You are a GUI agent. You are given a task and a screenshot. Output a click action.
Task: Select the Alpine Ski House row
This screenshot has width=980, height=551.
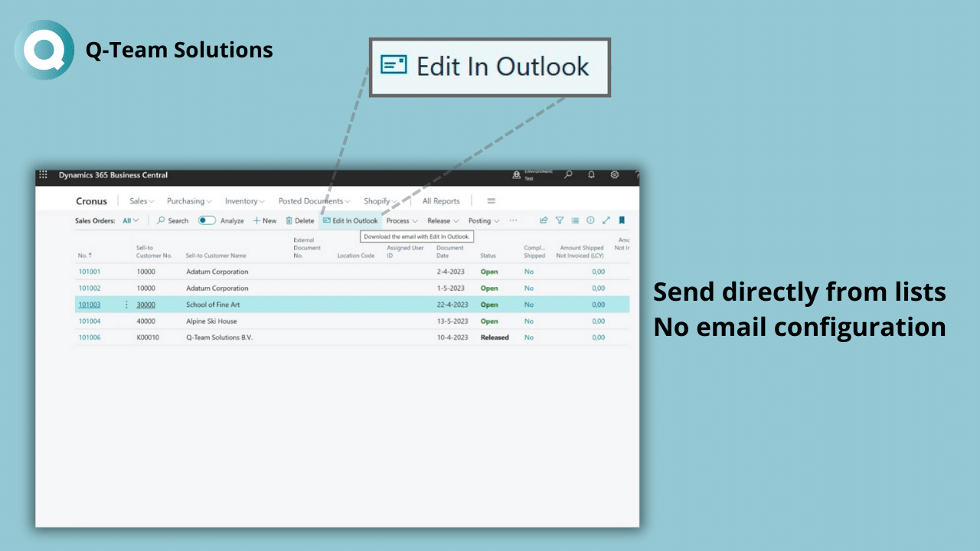coord(211,321)
